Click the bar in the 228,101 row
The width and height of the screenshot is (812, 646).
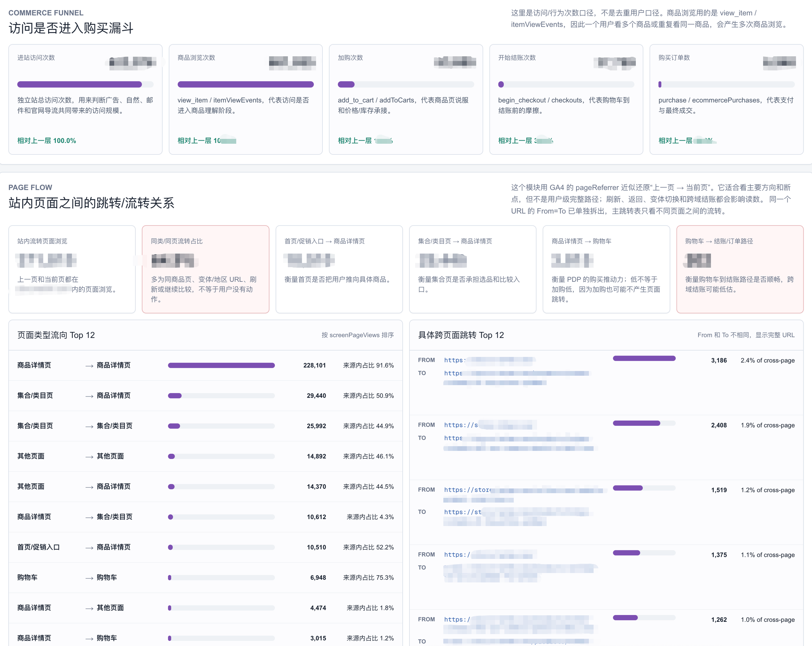pos(221,365)
